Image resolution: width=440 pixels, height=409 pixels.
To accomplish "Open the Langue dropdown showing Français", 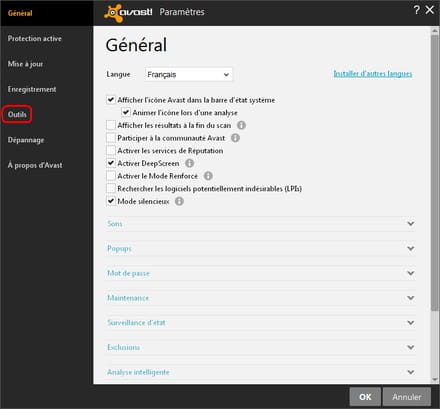I will pos(189,74).
